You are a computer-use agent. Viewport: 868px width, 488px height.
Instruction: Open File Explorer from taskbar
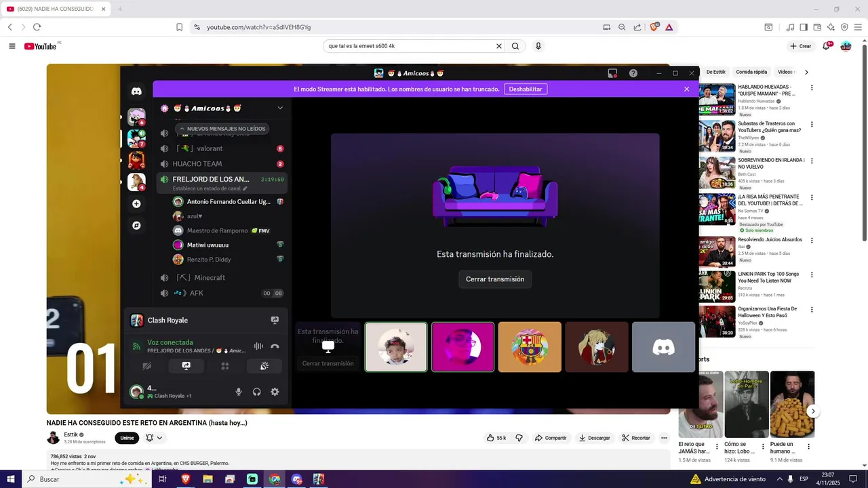[x=208, y=479]
